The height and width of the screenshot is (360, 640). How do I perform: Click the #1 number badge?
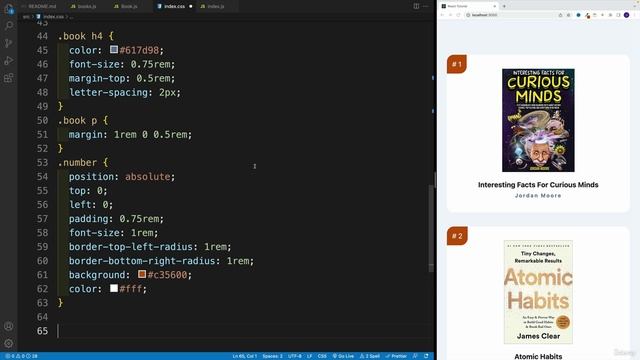457,64
